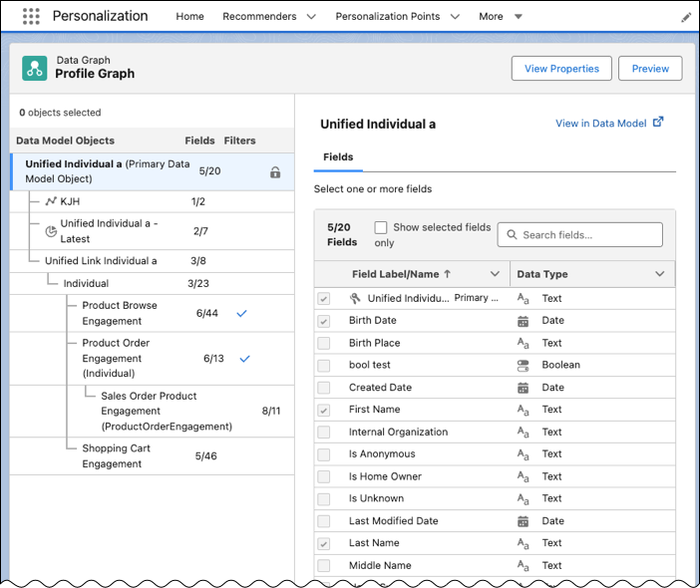Click the calendar icon on Created Date row
Viewport: 700px width, 588px height.
(523, 388)
